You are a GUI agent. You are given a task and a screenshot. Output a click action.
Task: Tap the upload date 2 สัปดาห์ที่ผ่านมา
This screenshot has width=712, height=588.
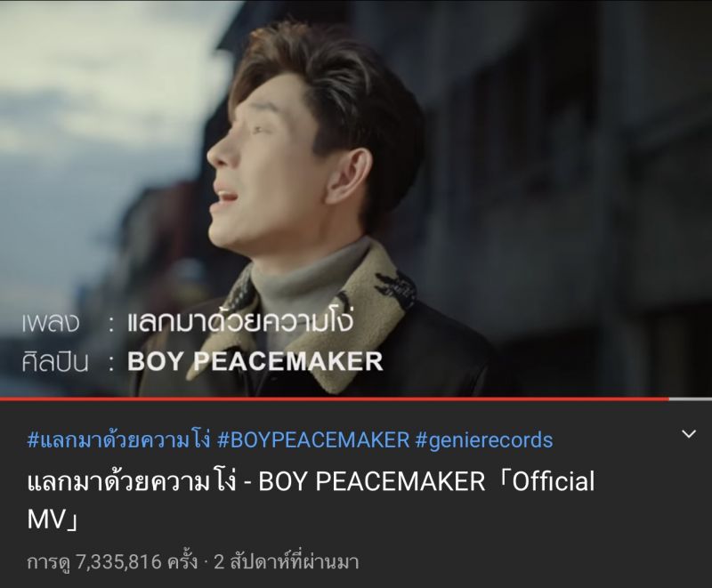point(286,562)
